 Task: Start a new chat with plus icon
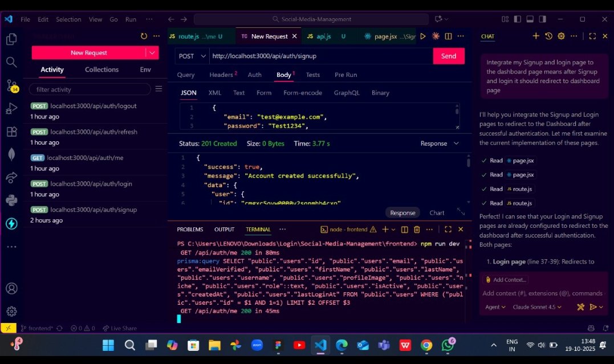point(536,36)
